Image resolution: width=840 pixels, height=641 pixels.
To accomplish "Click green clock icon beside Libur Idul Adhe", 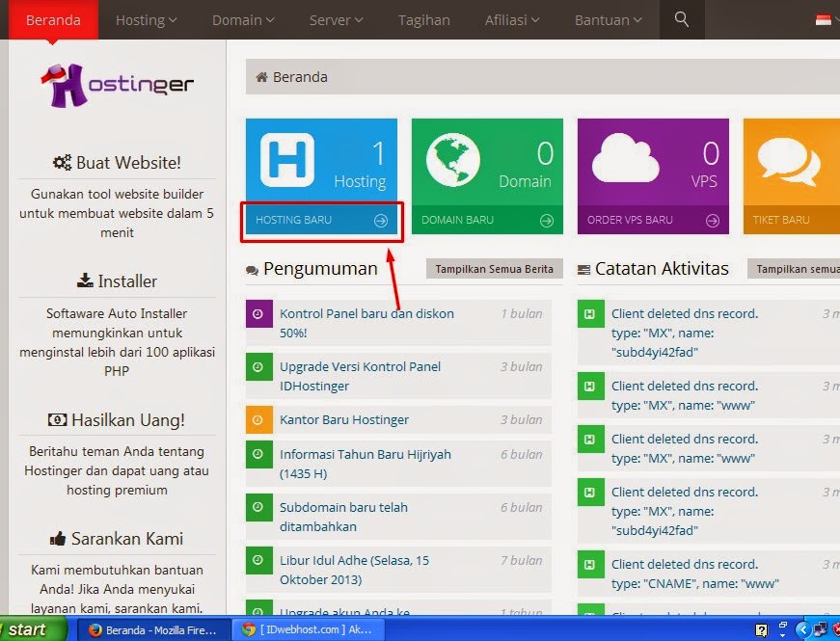I will coord(259,560).
